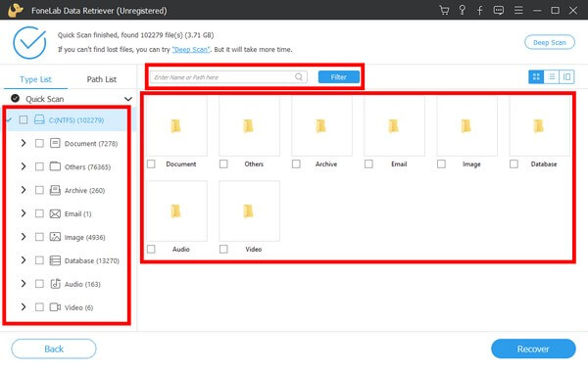
Task: Switch to list view
Action: point(552,76)
